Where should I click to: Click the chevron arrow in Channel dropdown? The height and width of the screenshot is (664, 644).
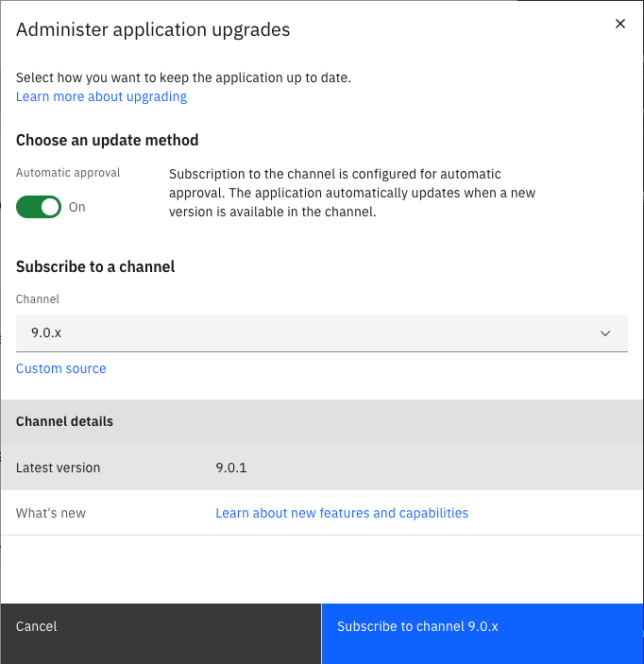pos(605,333)
